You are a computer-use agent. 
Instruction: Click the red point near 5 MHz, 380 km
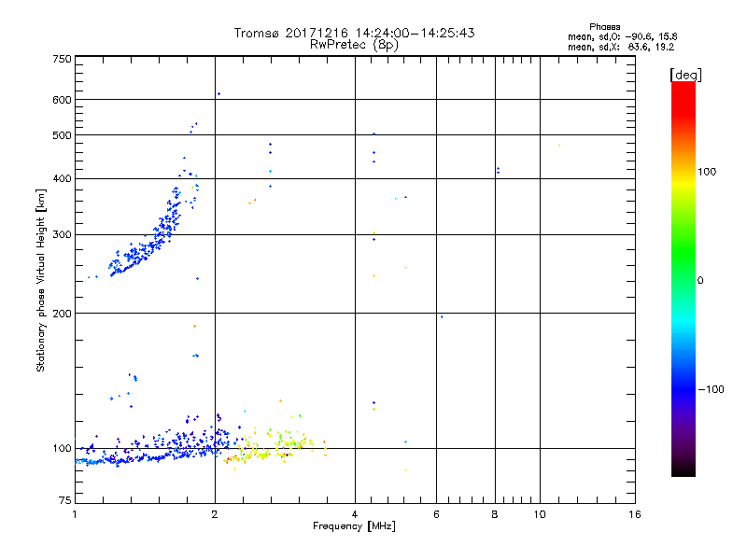[405, 197]
